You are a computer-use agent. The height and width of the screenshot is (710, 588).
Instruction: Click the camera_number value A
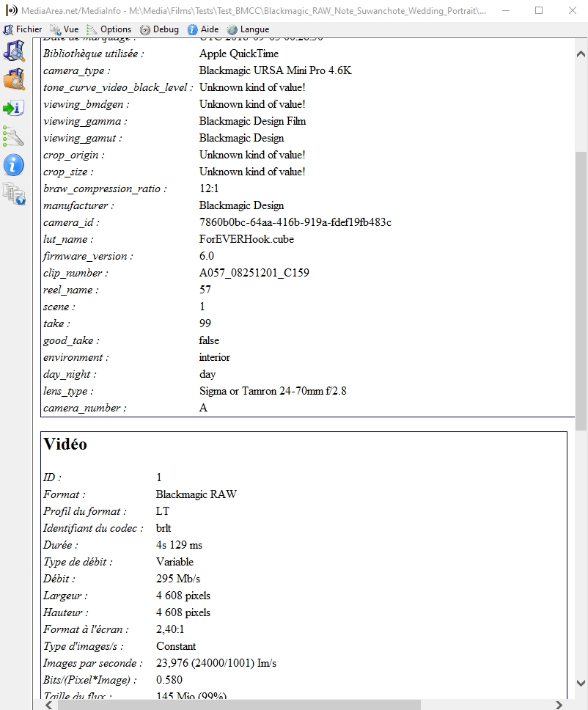(x=203, y=409)
